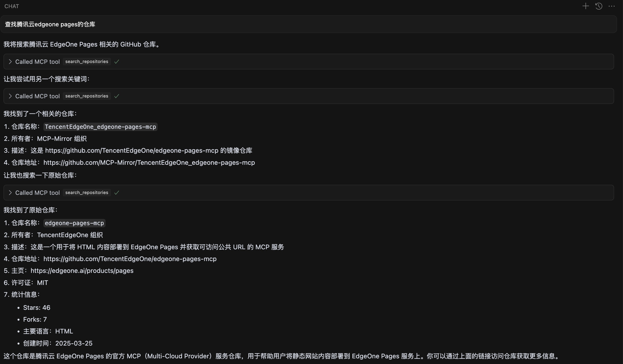Click the TencentEdgeOne_edgeone-pages-mcp code label
The image size is (623, 364).
coord(100,127)
